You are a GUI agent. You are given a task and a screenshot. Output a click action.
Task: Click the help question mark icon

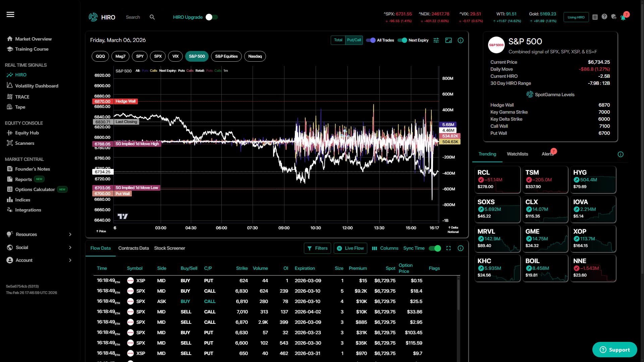tap(604, 17)
